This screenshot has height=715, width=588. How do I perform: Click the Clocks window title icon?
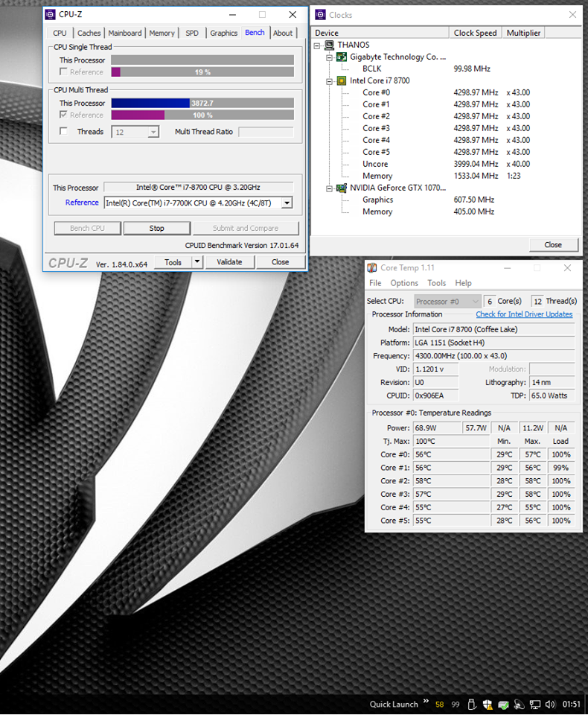click(321, 15)
